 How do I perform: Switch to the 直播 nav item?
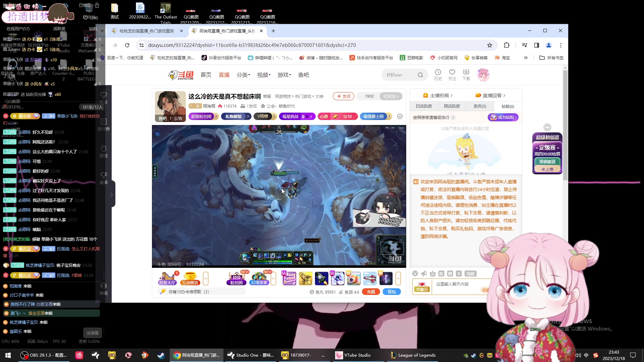point(224,75)
